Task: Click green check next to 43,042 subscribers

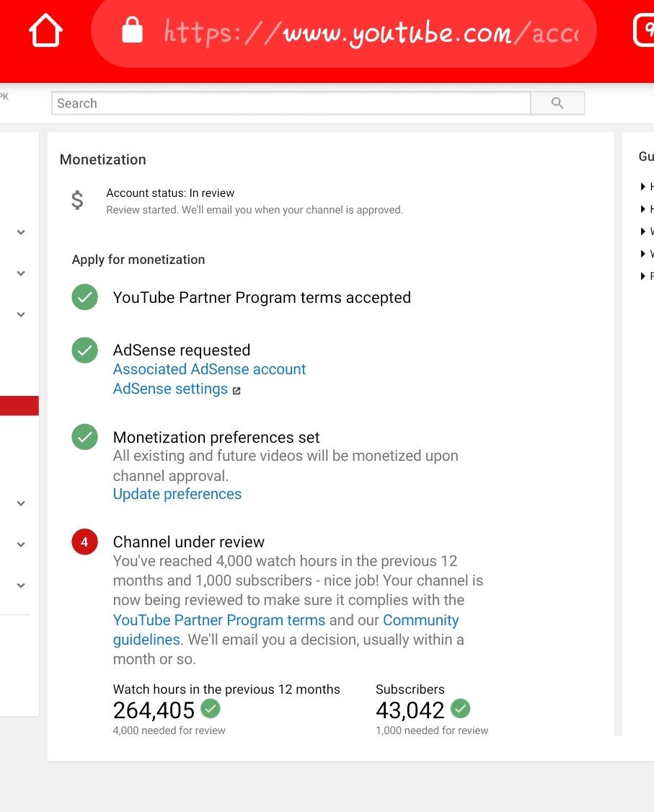Action: 460,708
